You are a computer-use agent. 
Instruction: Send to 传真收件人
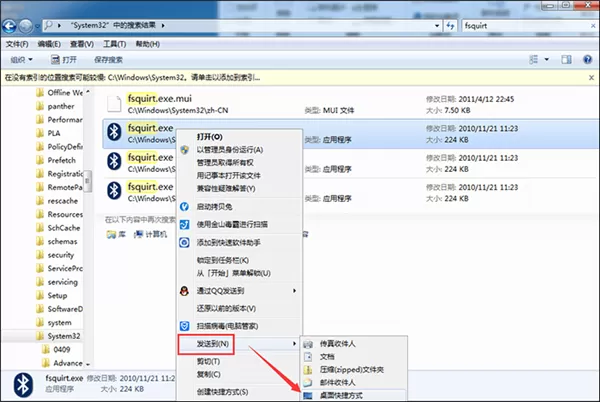point(354,344)
